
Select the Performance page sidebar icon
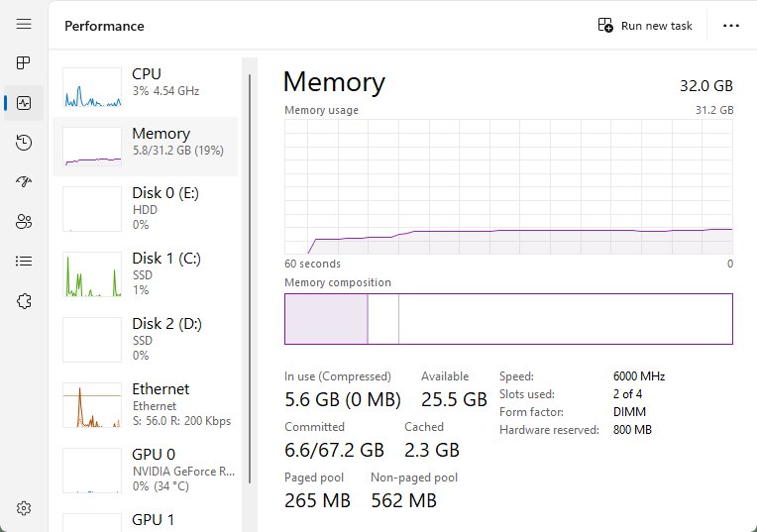pyautogui.click(x=24, y=103)
